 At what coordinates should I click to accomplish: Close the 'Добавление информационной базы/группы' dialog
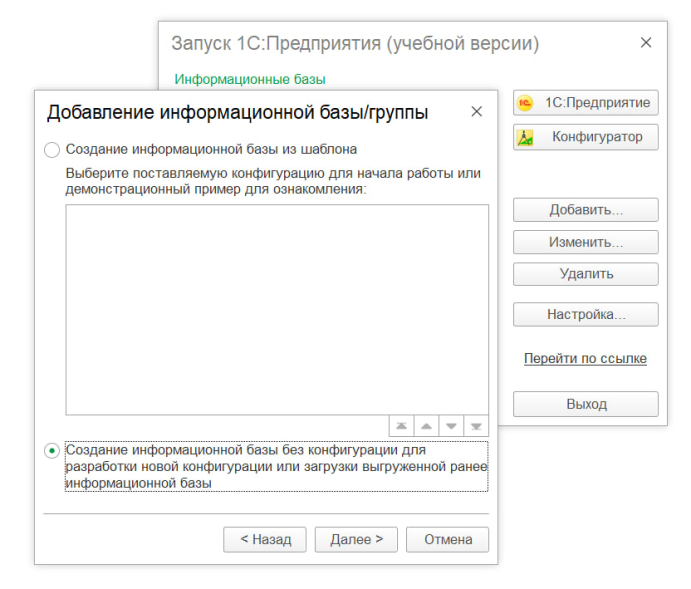click(476, 111)
